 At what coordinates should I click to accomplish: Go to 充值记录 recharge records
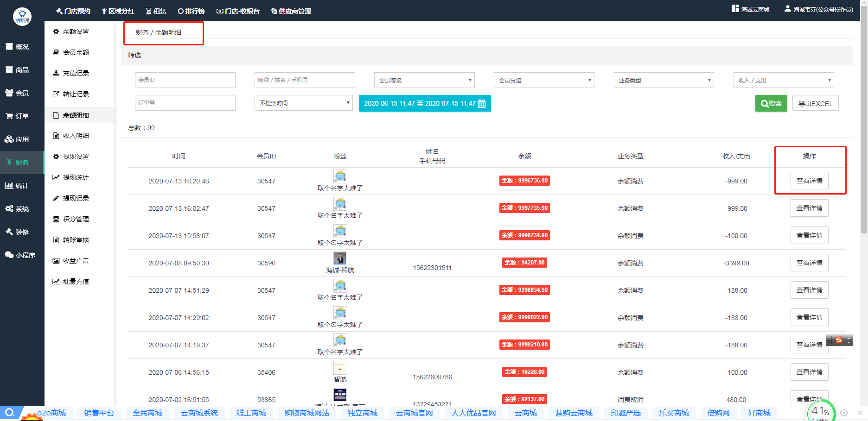(71, 73)
